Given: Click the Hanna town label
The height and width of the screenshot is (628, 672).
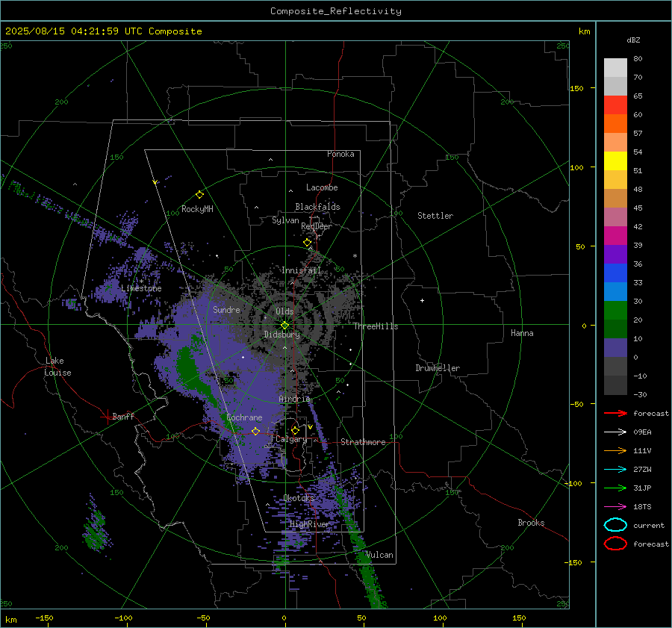Looking at the screenshot, I should coord(522,333).
